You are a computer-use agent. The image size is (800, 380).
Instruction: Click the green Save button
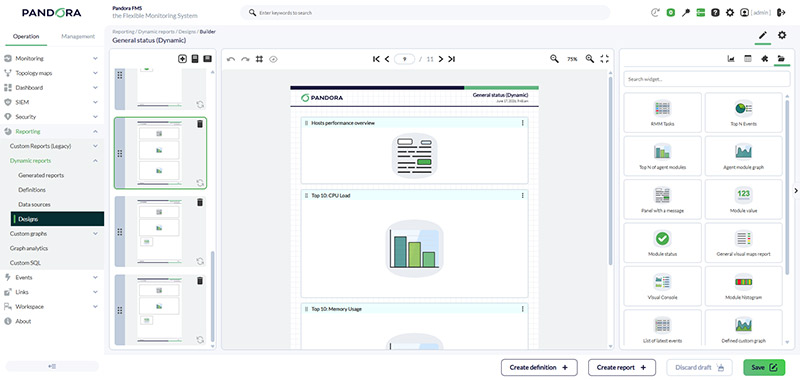(x=764, y=367)
